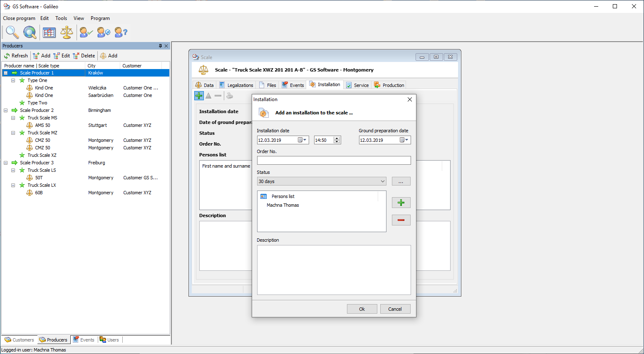Open Ground preparation date calendar dropdown
This screenshot has width=644, height=354.
coord(404,140)
